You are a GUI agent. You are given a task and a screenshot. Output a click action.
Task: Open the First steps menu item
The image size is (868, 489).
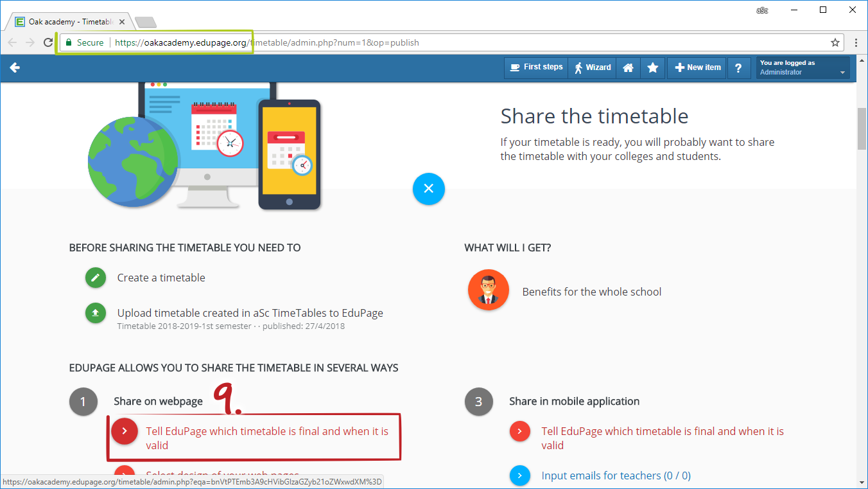pyautogui.click(x=536, y=67)
